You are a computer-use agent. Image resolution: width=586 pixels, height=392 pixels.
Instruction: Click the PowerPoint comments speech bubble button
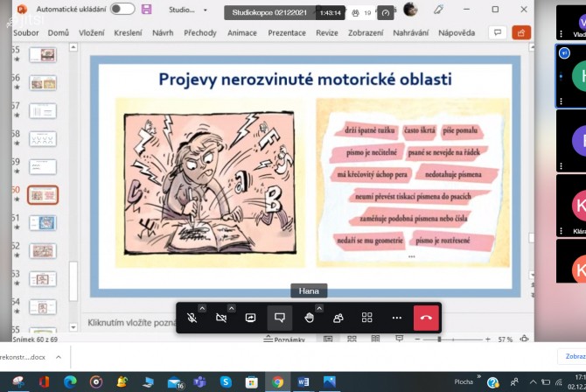(498, 32)
